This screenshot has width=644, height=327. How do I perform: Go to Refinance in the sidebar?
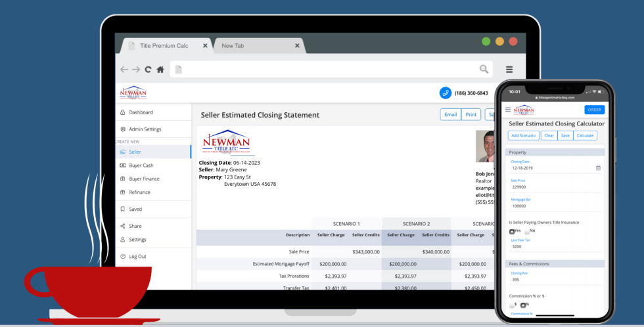tap(139, 192)
